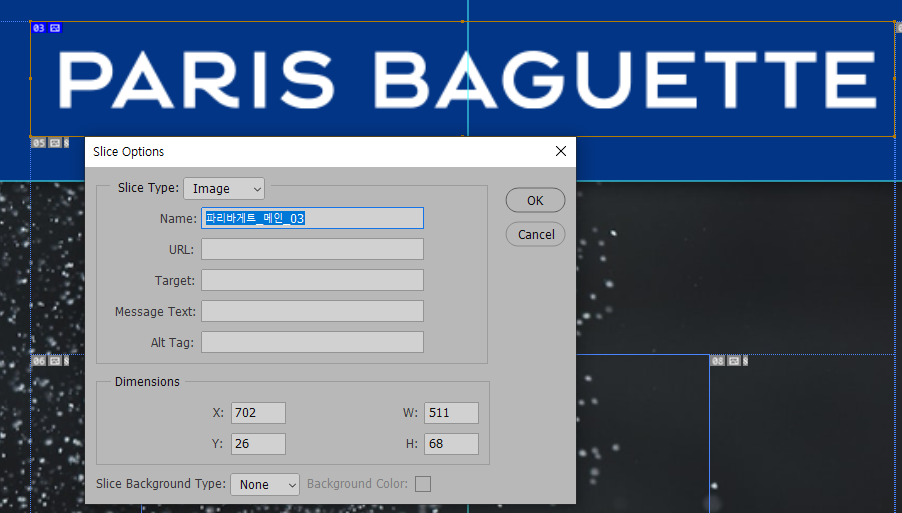Click the W width field
Screen dimensions: 902x513
tap(452, 413)
